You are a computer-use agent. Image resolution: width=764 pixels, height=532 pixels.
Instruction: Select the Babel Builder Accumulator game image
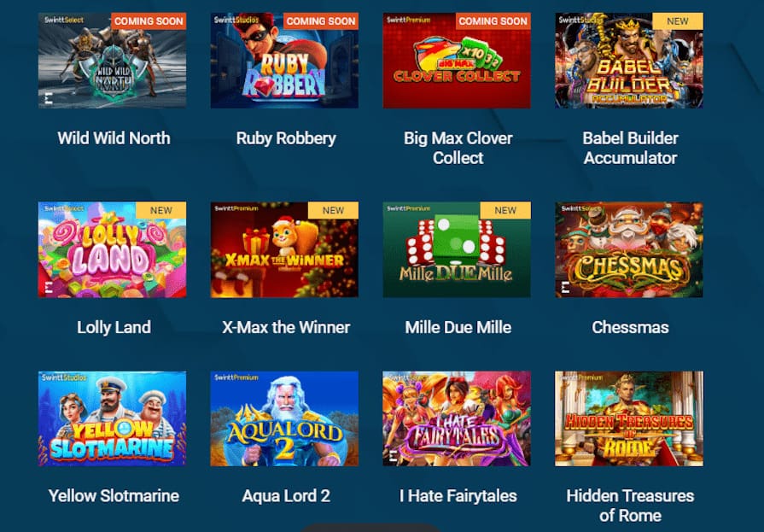tap(629, 61)
